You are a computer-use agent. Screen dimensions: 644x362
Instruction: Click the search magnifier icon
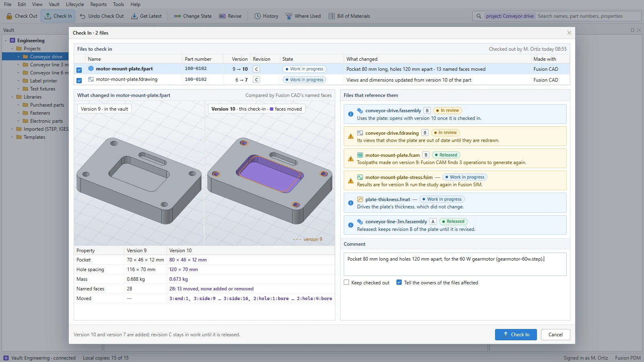[479, 16]
